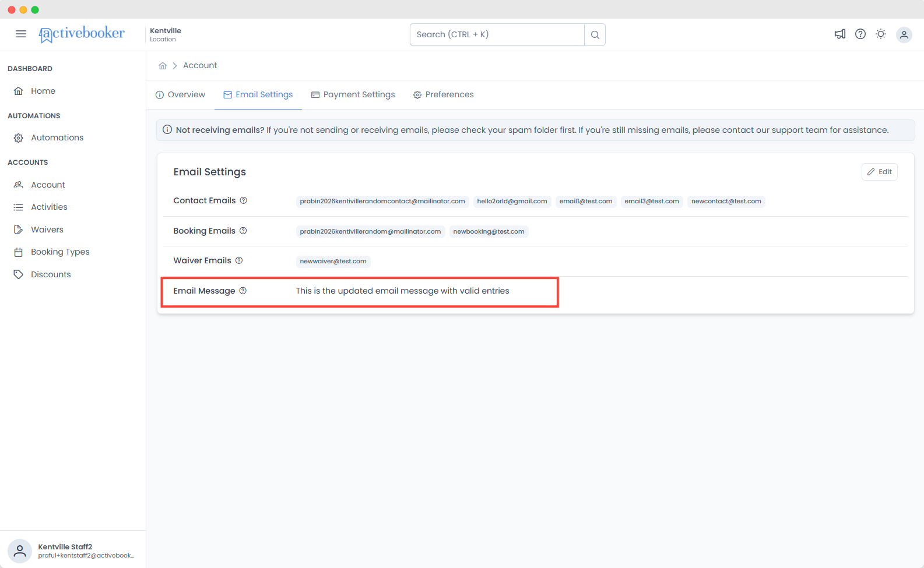The height and width of the screenshot is (568, 924).
Task: Click the home breadcrumb icon
Action: (163, 66)
